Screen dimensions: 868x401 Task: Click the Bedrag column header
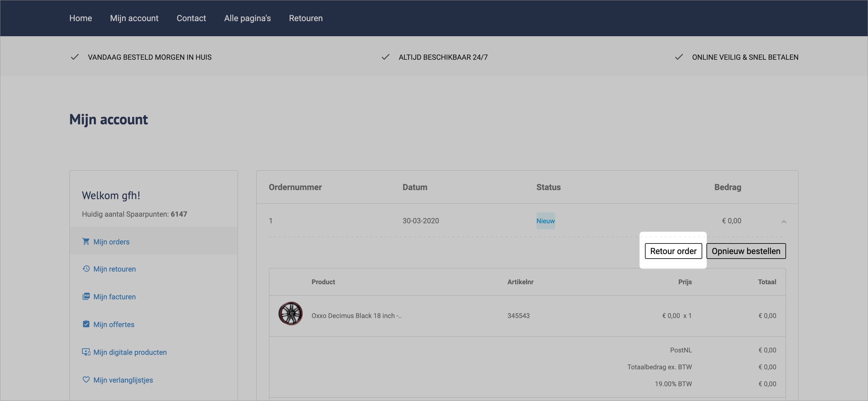click(728, 187)
